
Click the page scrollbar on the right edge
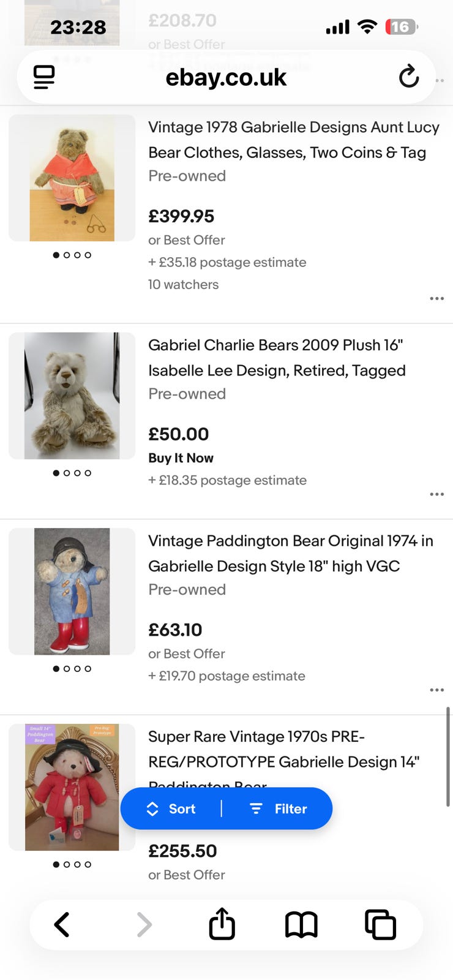448,756
